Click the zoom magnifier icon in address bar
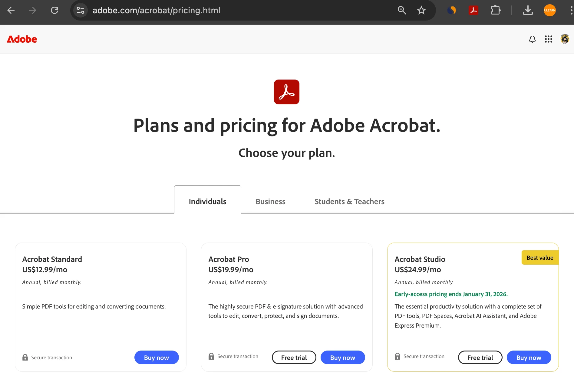The image size is (574, 392). (402, 10)
